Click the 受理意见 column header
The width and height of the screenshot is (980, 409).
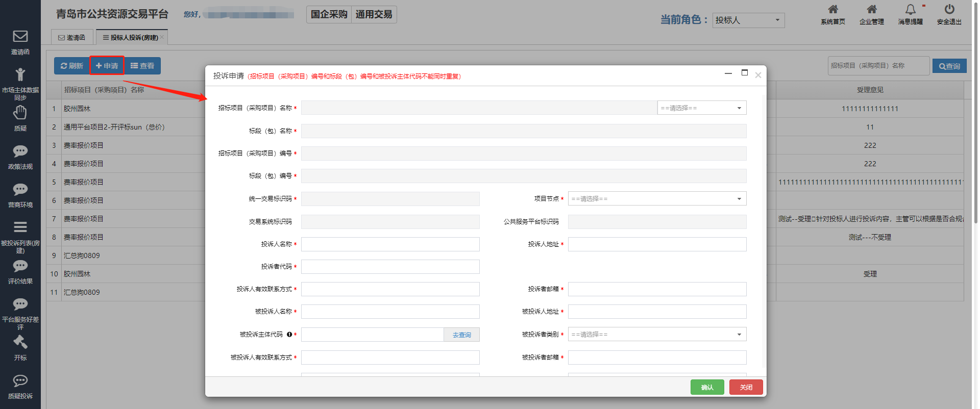tap(870, 90)
